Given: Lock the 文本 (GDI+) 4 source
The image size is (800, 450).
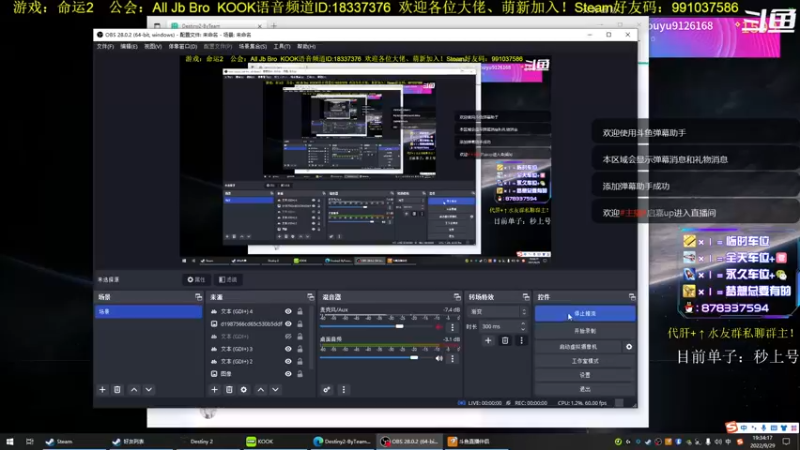Looking at the screenshot, I should (300, 311).
